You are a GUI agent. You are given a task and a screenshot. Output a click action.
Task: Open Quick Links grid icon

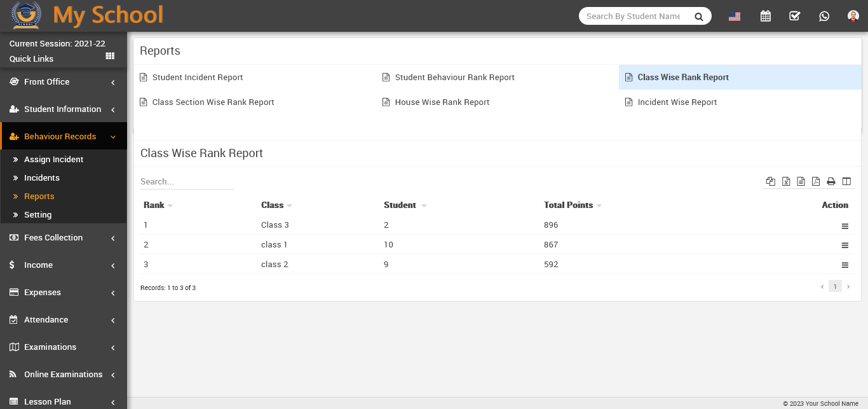110,57
